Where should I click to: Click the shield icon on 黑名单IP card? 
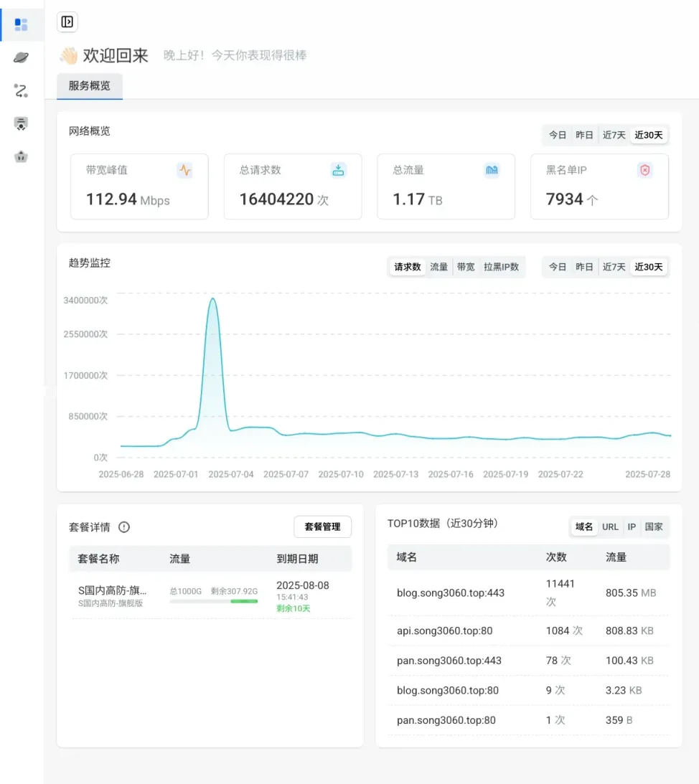click(x=644, y=170)
